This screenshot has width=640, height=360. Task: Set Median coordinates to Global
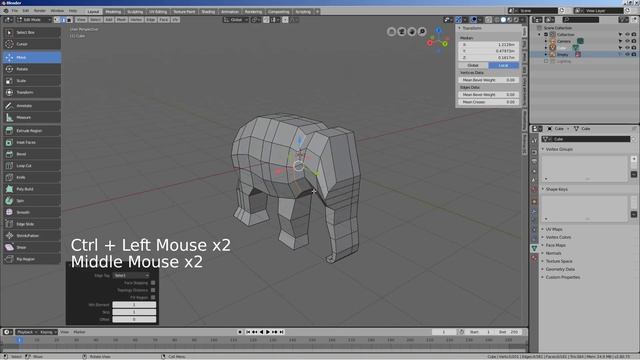click(x=473, y=65)
